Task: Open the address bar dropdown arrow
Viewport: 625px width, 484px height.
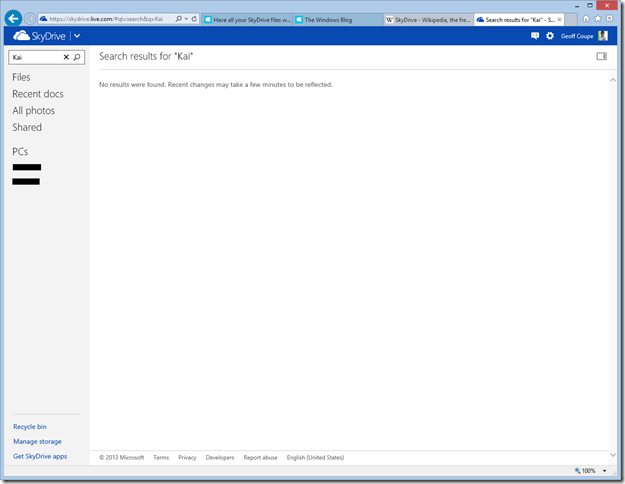Action: 186,19
